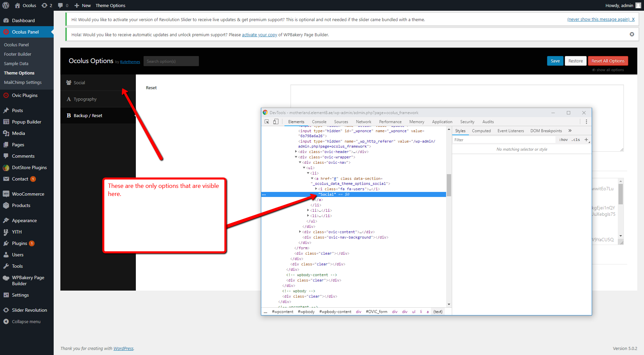Open the updates icon showing 2
This screenshot has height=355, width=644.
pos(47,5)
